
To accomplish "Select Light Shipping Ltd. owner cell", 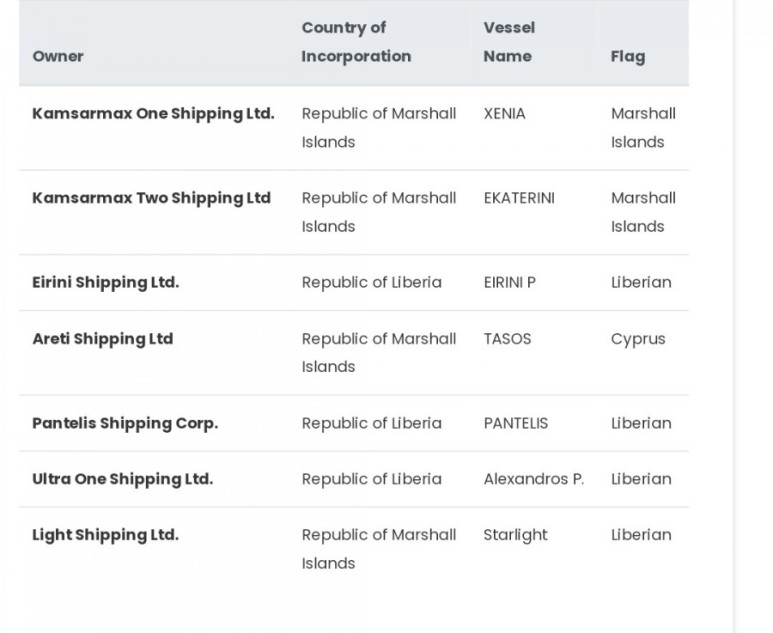I will (x=105, y=535).
